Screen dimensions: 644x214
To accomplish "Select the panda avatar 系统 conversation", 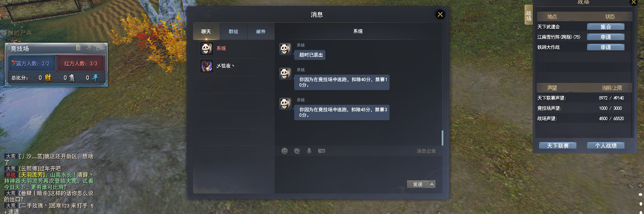I will (234, 49).
